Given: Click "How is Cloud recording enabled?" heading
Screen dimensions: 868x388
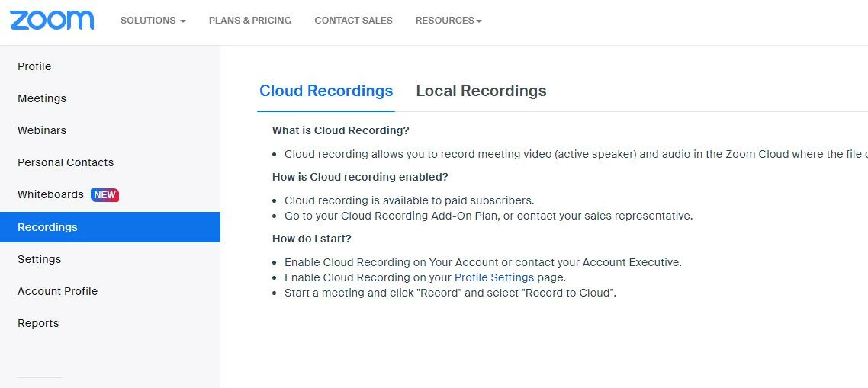Looking at the screenshot, I should pyautogui.click(x=360, y=177).
